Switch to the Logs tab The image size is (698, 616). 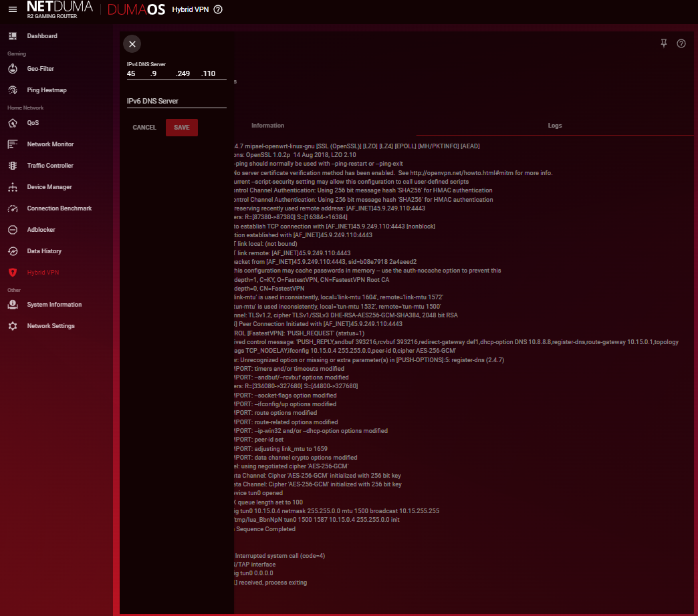(x=554, y=126)
